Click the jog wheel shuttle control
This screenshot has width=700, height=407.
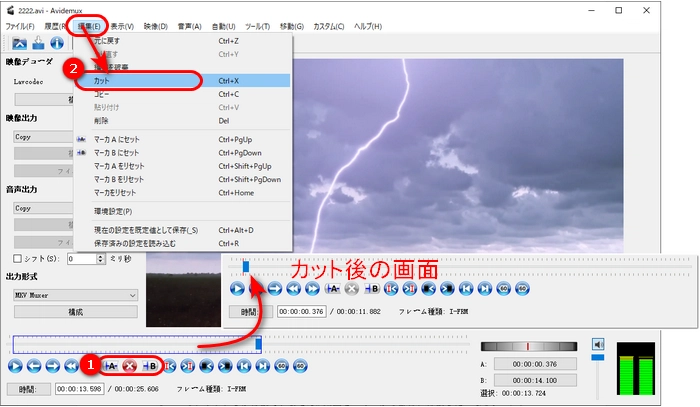[529, 346]
